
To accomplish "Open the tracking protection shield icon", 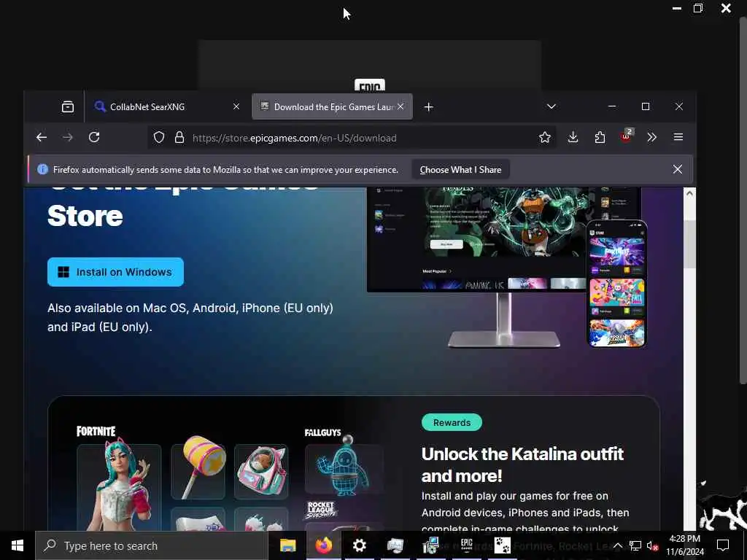I will [x=159, y=138].
